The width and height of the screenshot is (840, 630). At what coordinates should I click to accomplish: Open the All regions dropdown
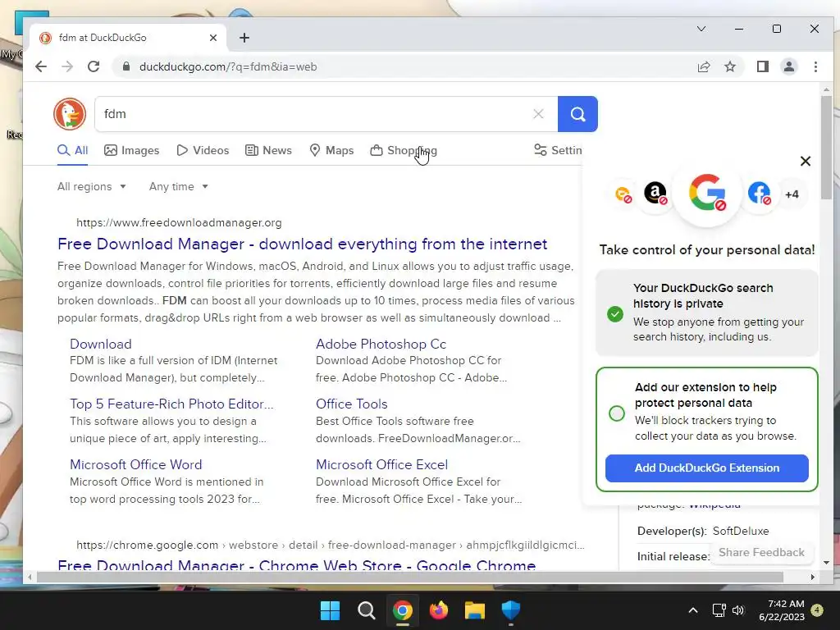pyautogui.click(x=92, y=186)
